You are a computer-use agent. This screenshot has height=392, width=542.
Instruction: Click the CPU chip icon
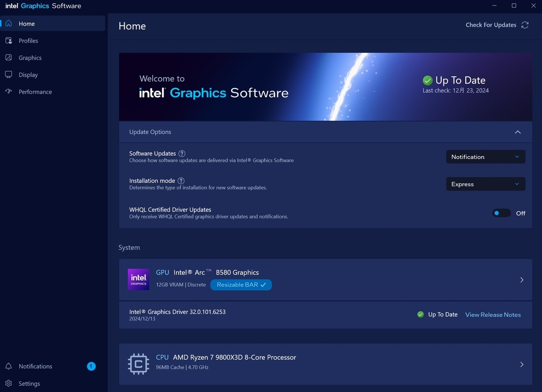point(138,364)
